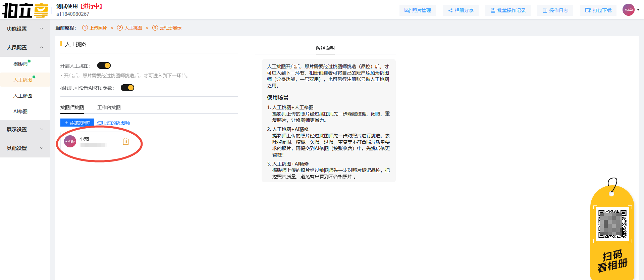Open 照片管理 photo management
Viewport: 644px width, 280px height.
[418, 10]
